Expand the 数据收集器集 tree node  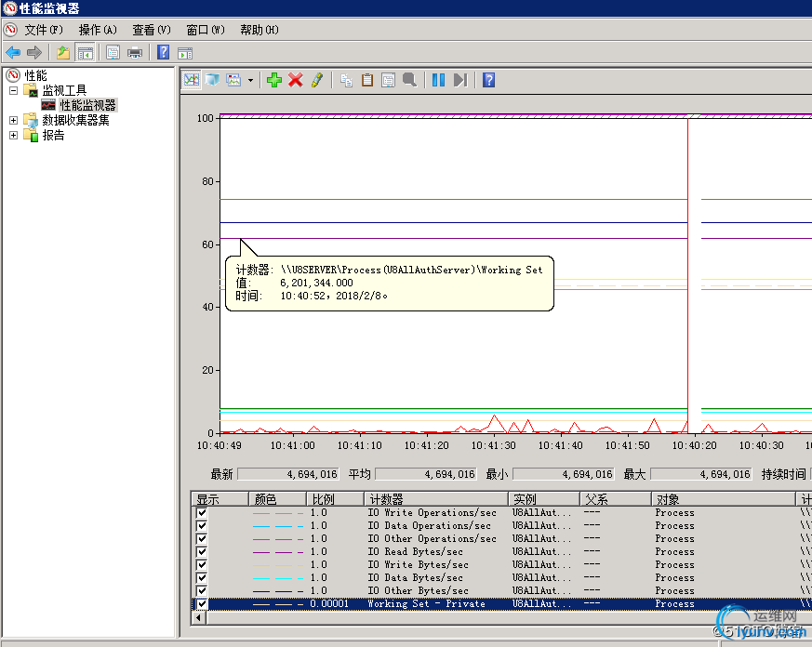tap(13, 120)
